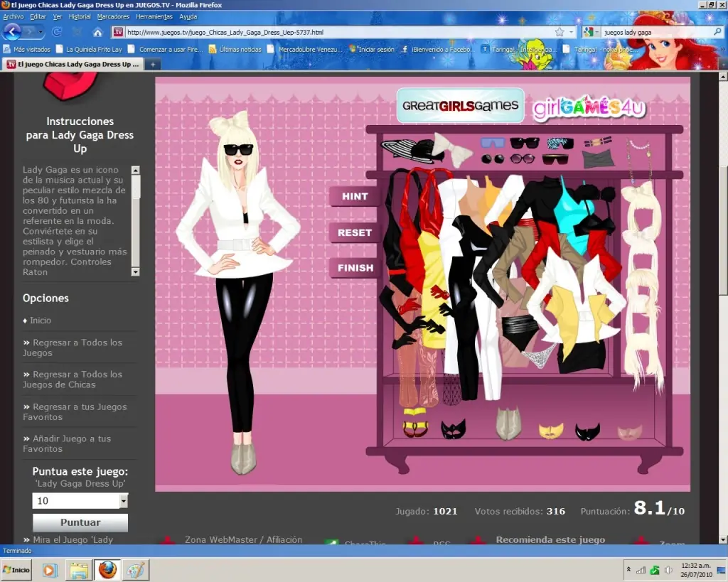Select the sparkly teal glasses
The height and width of the screenshot is (582, 728).
560,143
